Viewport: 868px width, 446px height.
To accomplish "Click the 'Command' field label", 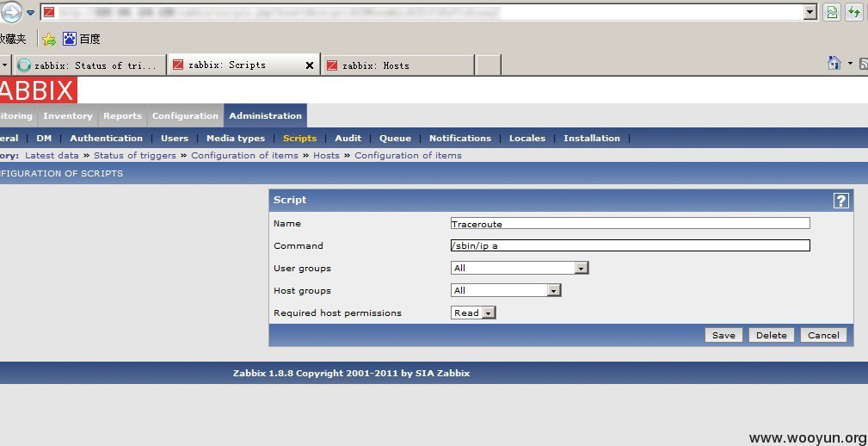I will click(299, 245).
